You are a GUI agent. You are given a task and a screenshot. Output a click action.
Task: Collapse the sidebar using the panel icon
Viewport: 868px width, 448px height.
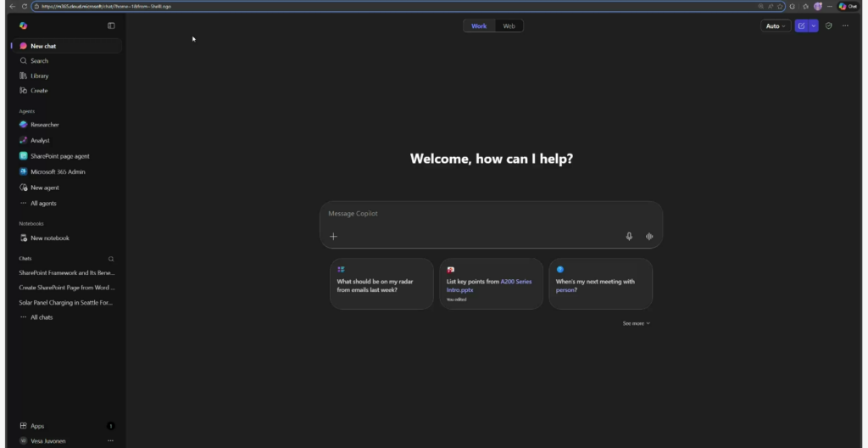[111, 25]
